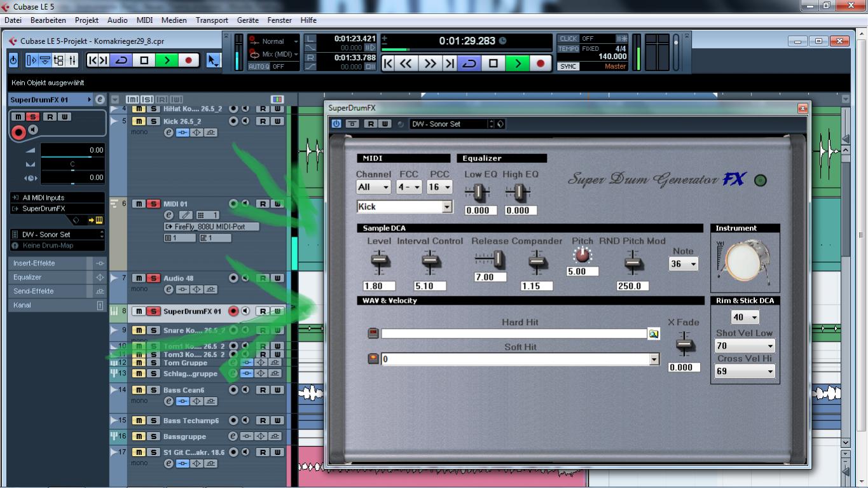Browse for a Hard Hit WAV file
868x488 pixels.
coord(653,333)
